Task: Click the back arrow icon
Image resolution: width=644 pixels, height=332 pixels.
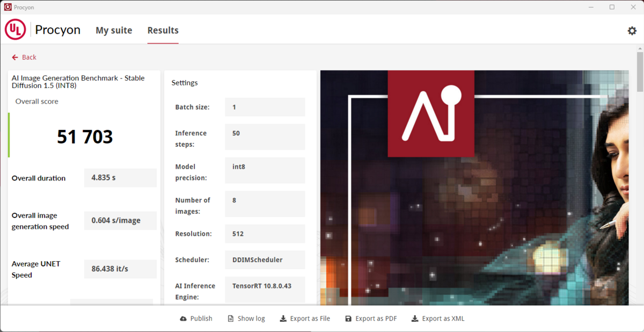Action: point(15,57)
